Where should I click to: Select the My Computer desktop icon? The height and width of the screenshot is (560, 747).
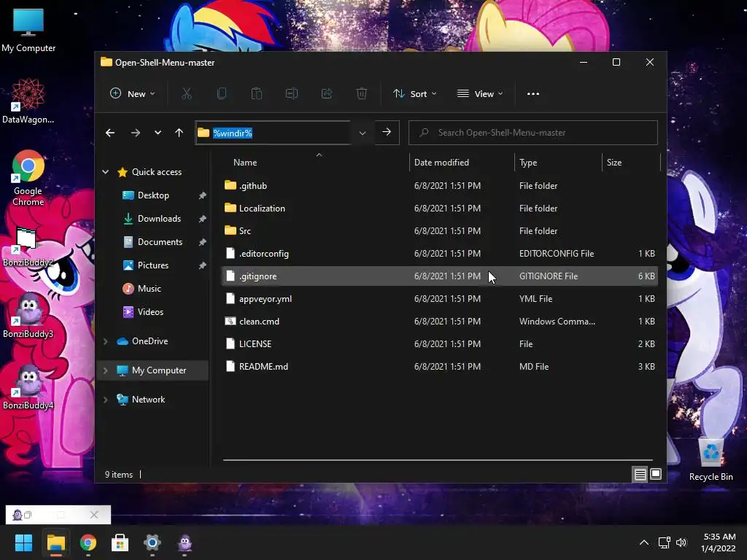28,31
